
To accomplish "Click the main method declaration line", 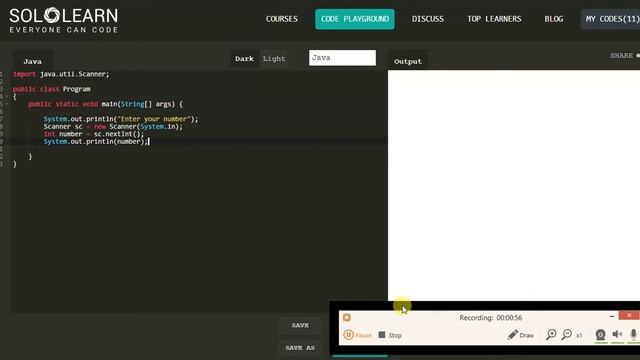I will tap(105, 104).
